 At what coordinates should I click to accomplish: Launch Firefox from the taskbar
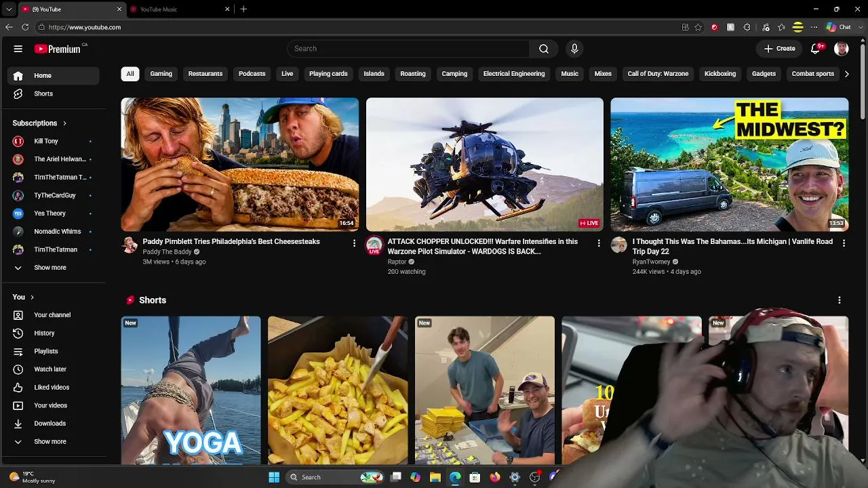click(x=495, y=477)
